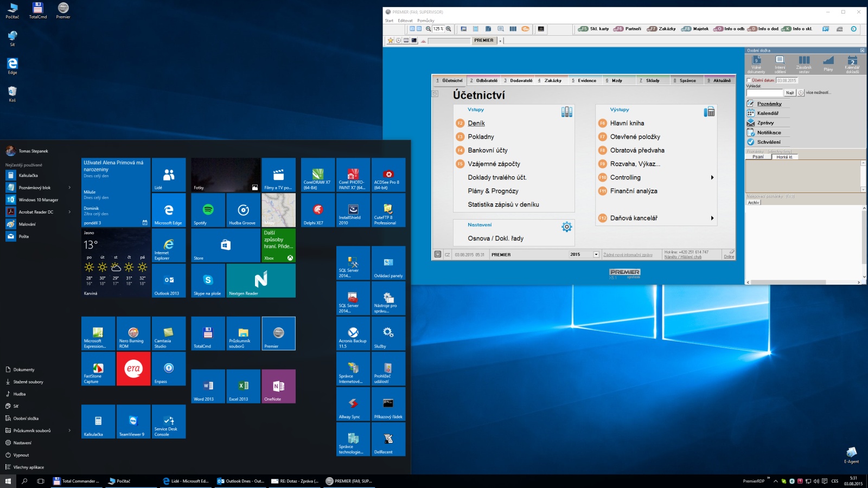Click the Notifikace clipboard icon

point(751,132)
